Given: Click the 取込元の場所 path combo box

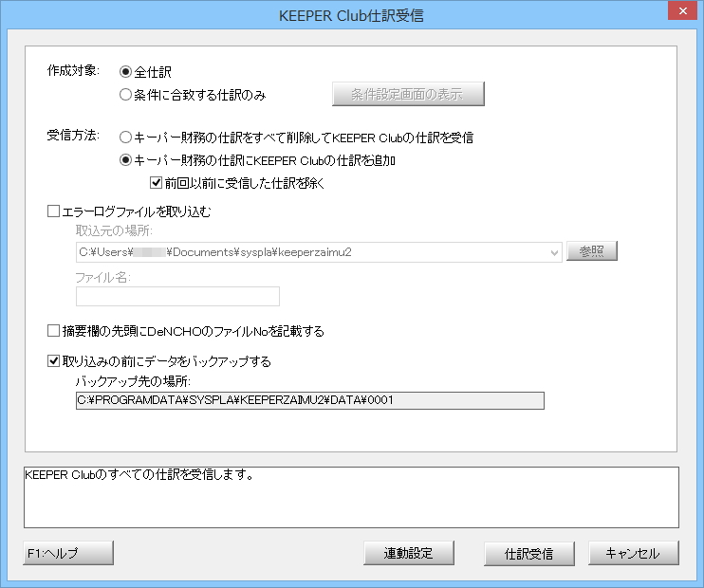Looking at the screenshot, I should (319, 252).
